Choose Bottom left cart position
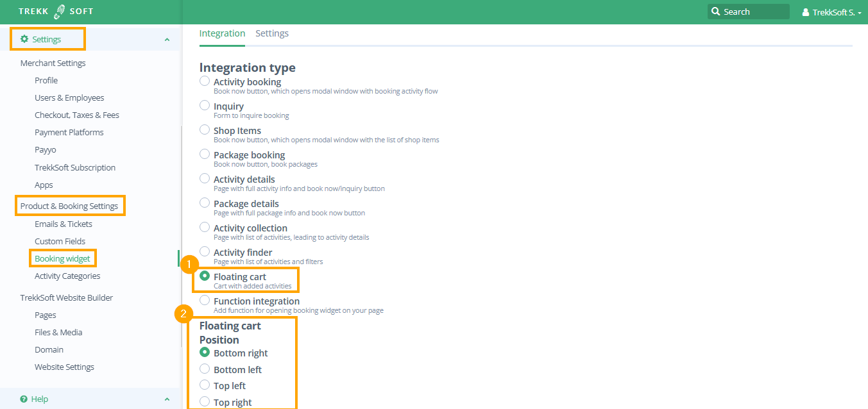This screenshot has height=409, width=868. pyautogui.click(x=205, y=369)
